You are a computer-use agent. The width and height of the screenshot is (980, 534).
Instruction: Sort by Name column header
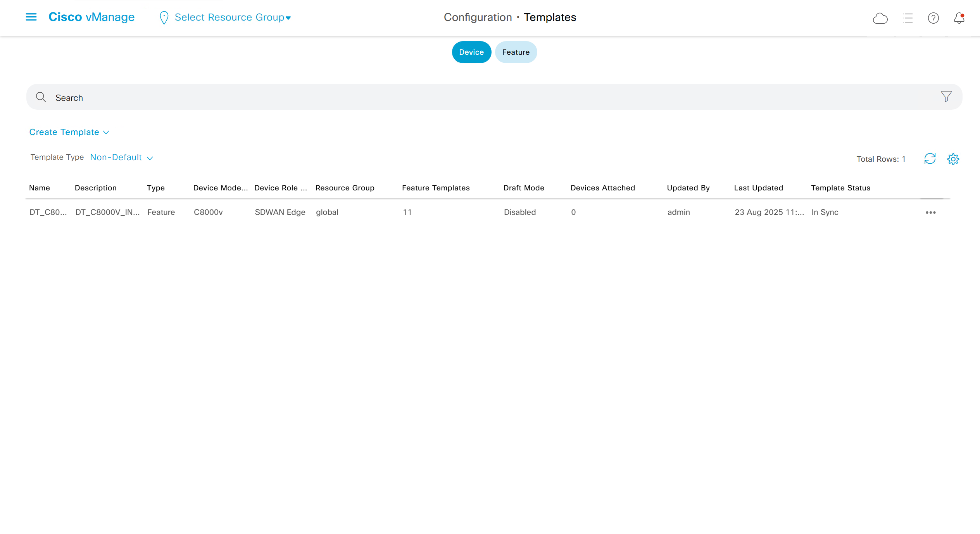coord(40,188)
